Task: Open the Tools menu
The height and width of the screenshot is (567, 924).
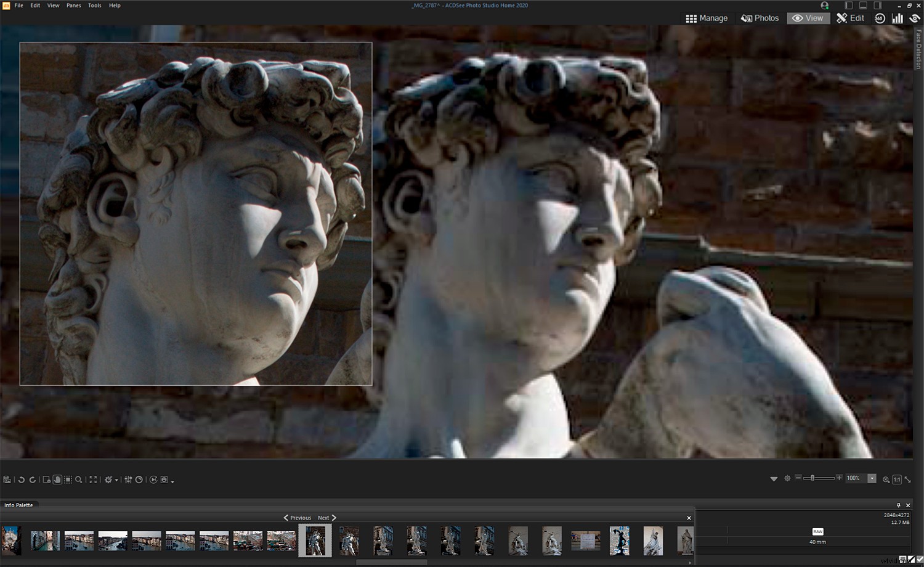Action: (94, 5)
